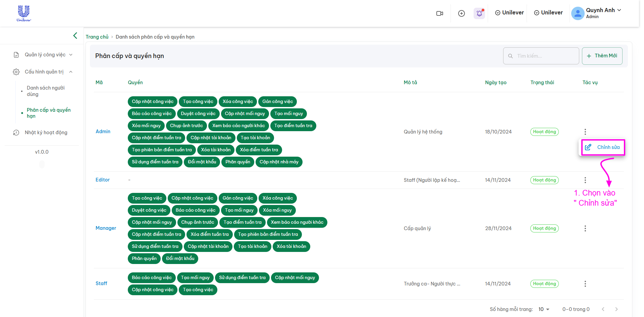Click the plus circle icon in header
This screenshot has width=644, height=317.
click(462, 13)
